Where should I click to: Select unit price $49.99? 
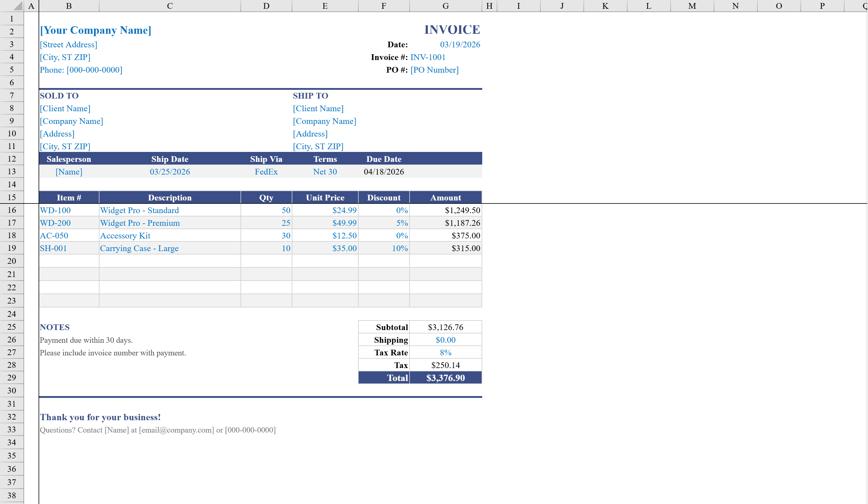(325, 223)
